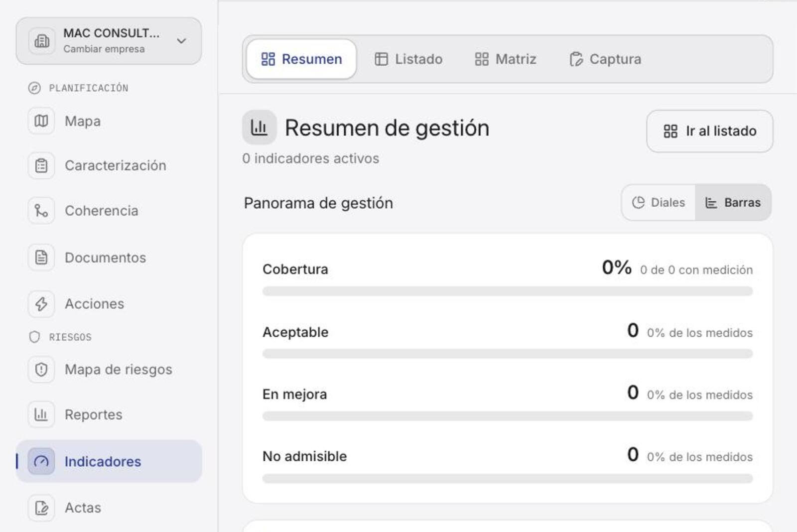Click the Acciones lightning bolt icon

point(41,304)
